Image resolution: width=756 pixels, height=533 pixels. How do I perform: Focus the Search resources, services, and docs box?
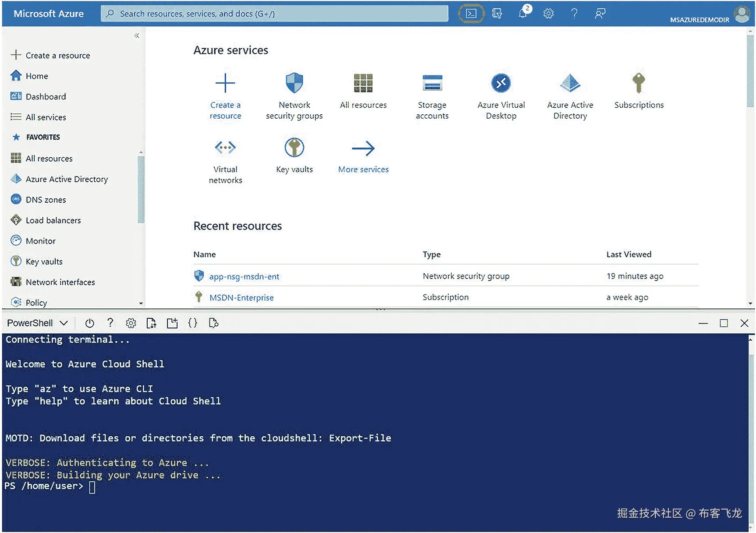(x=275, y=14)
